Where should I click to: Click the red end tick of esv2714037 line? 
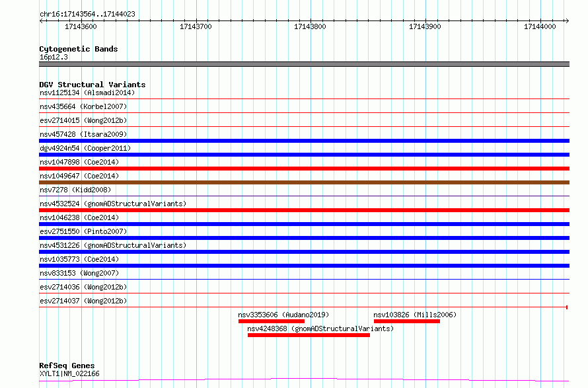[x=567, y=307]
